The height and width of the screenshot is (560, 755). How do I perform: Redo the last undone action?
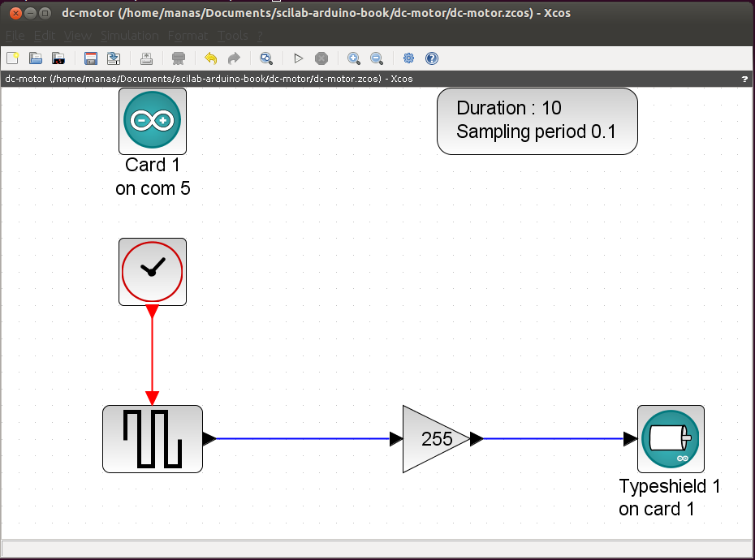[234, 58]
